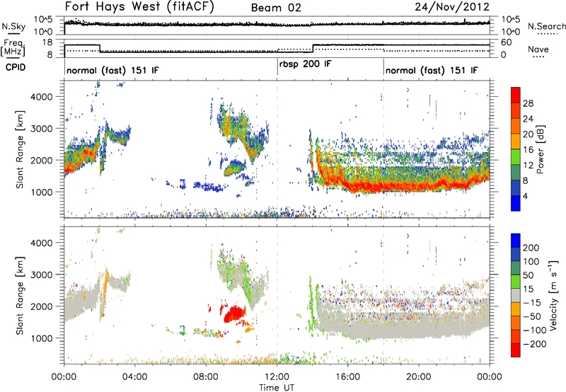Pick the bright blue top segment of Velocity colorbar
The height and width of the screenshot is (392, 566).
coord(516,241)
